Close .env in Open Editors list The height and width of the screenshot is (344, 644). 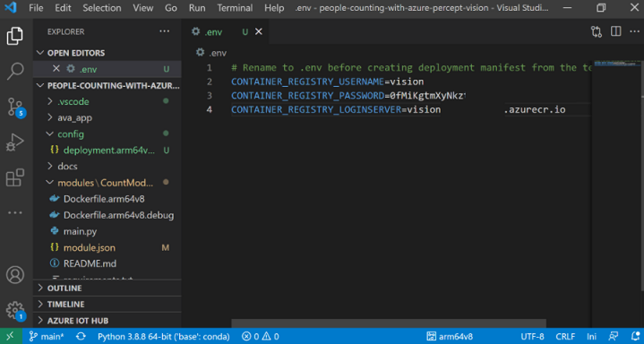[56, 69]
